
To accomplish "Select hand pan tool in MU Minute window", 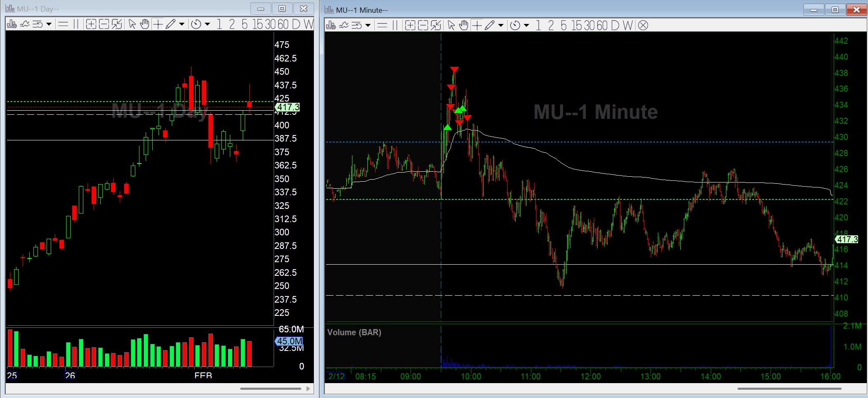I will point(464,26).
